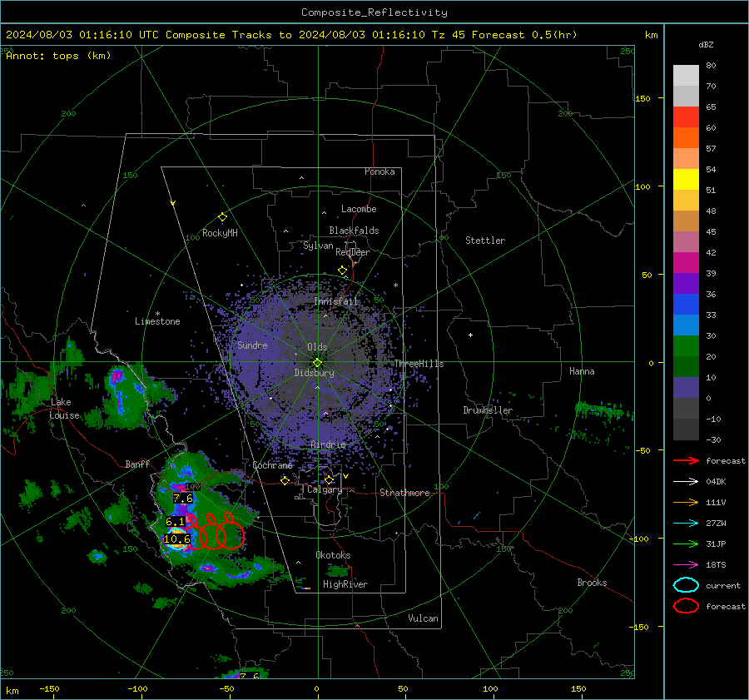Click the upper storm top label 7.6 near Banff
This screenshot has width=749, height=700.
[183, 499]
